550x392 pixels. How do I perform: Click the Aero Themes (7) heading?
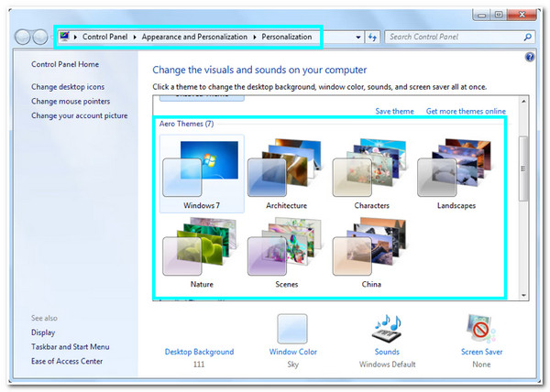point(186,124)
